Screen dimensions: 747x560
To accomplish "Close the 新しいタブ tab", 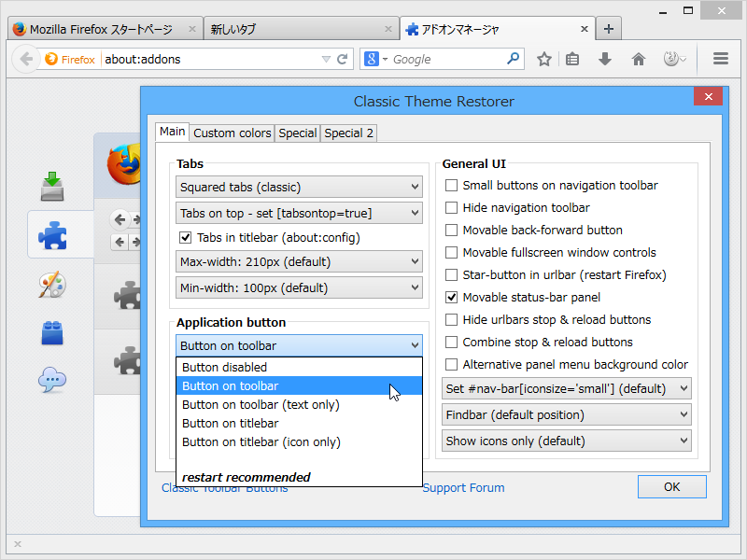I will click(x=388, y=29).
